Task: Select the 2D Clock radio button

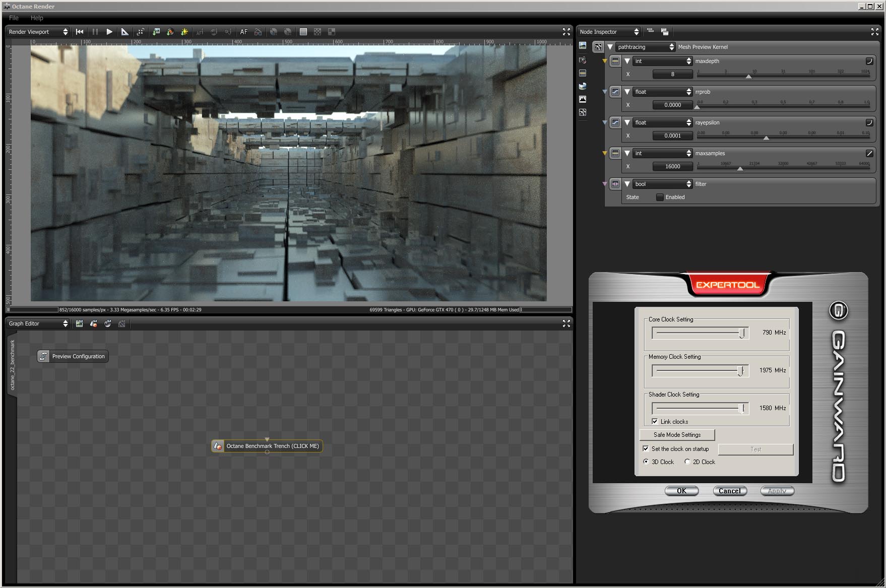Action: (687, 462)
